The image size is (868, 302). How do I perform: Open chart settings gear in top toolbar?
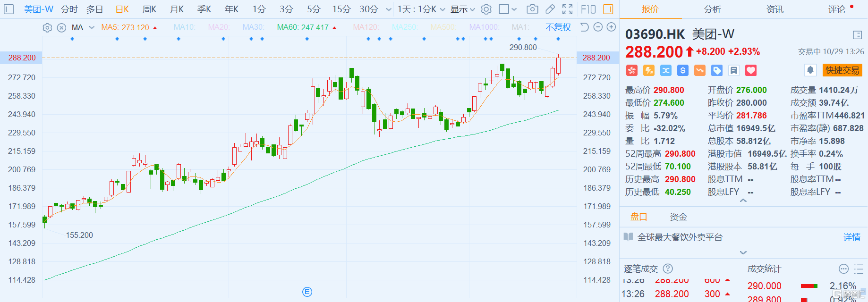click(x=486, y=9)
